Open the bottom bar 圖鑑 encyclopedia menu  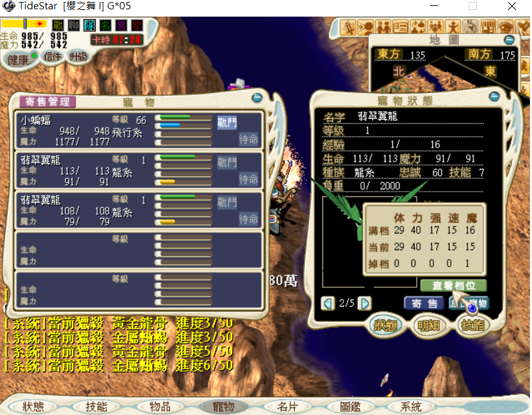pos(350,406)
